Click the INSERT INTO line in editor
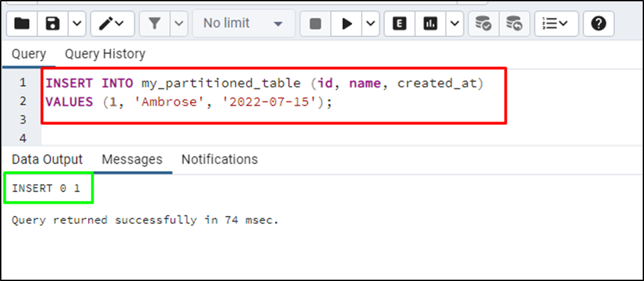 (x=265, y=84)
